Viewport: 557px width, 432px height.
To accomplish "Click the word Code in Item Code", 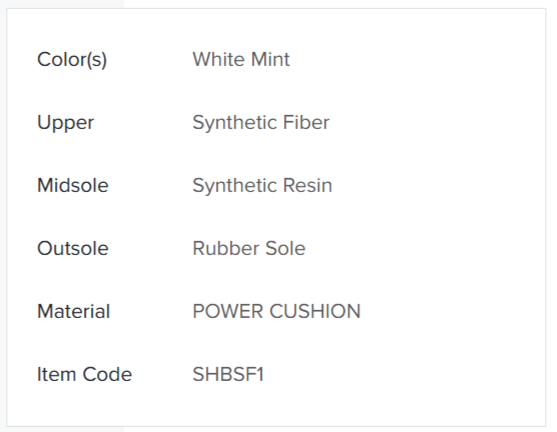I will [x=107, y=374].
